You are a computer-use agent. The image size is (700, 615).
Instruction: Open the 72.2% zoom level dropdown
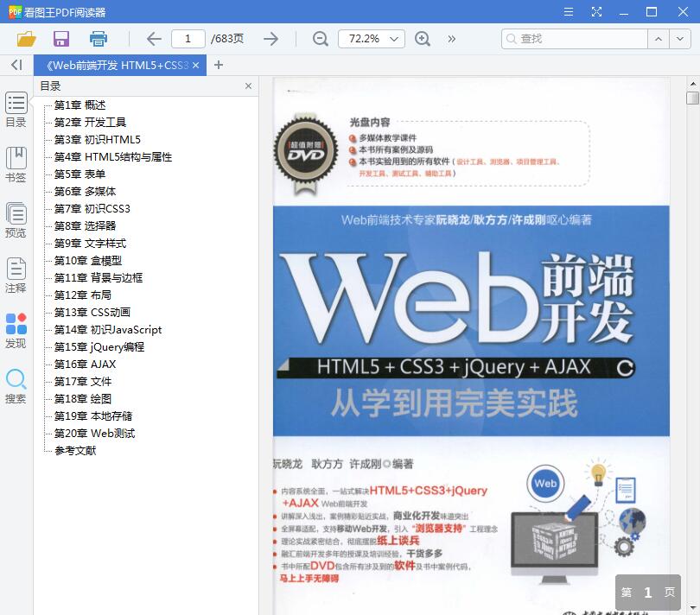[371, 39]
